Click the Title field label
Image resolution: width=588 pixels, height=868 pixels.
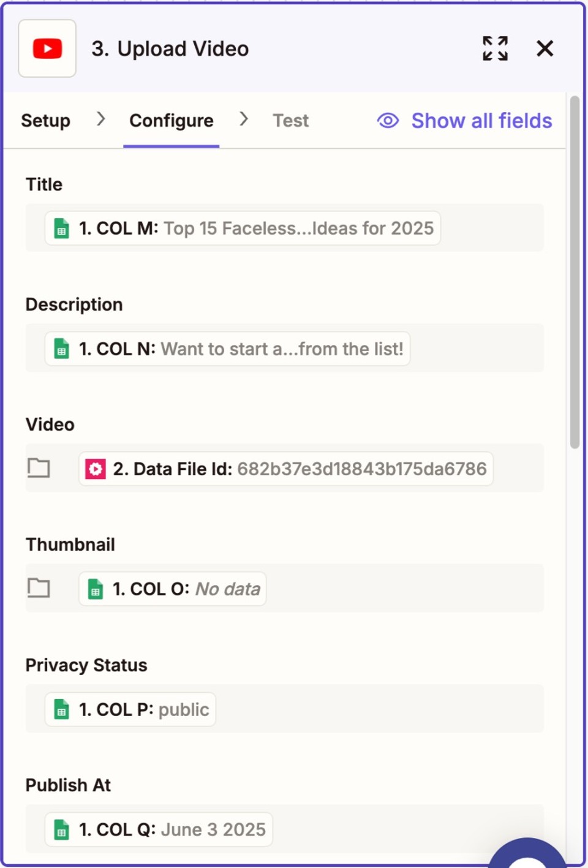[44, 184]
